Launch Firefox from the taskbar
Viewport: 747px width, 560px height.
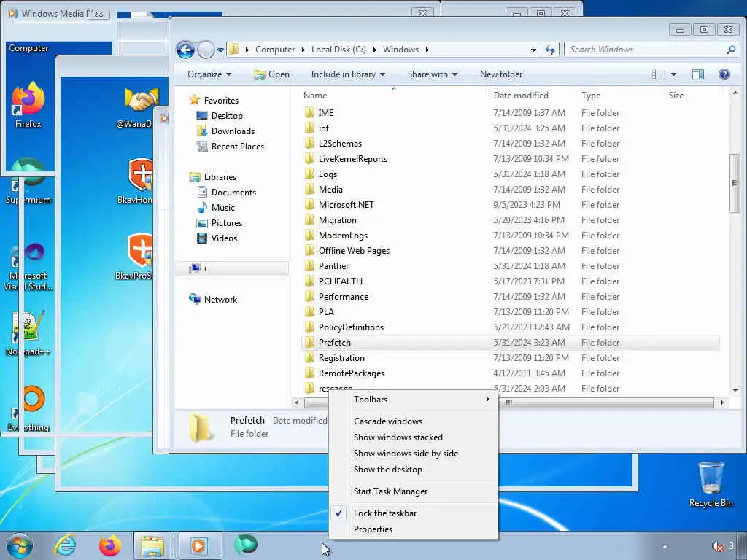click(x=110, y=545)
